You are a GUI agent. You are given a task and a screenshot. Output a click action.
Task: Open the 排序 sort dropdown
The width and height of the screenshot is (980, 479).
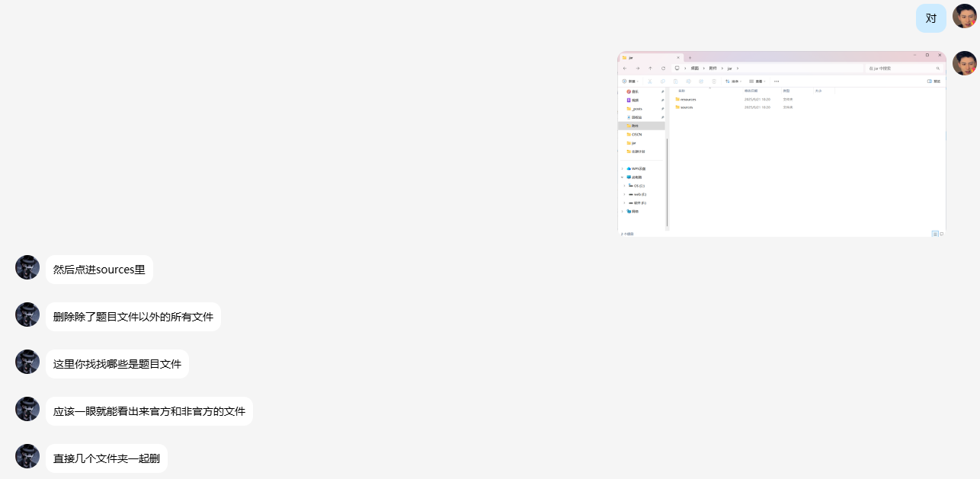coord(733,81)
